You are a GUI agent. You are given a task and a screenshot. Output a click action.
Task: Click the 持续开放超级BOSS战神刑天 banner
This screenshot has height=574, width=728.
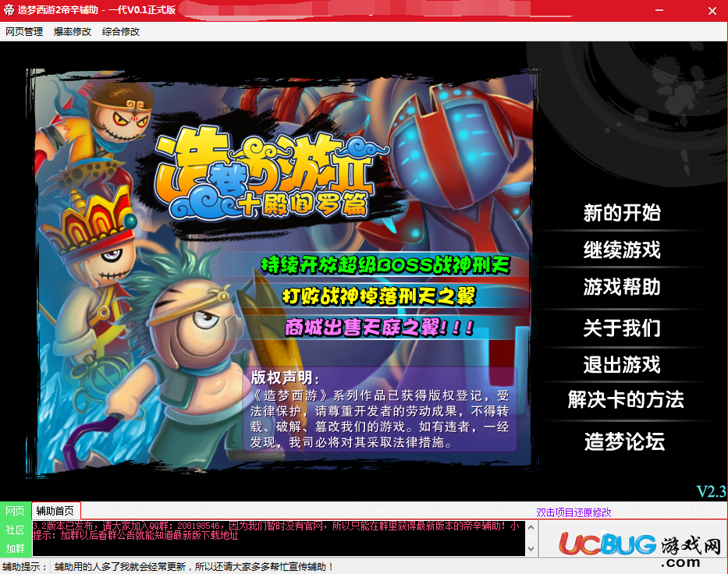385,265
